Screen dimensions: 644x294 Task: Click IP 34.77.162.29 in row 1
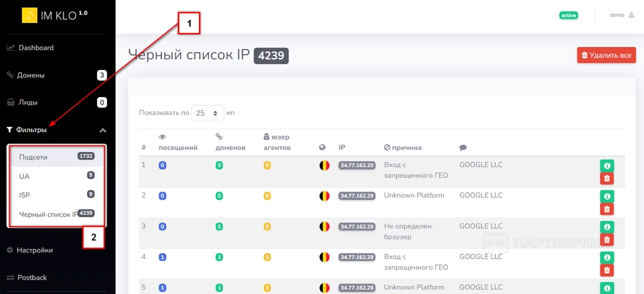pyautogui.click(x=356, y=165)
